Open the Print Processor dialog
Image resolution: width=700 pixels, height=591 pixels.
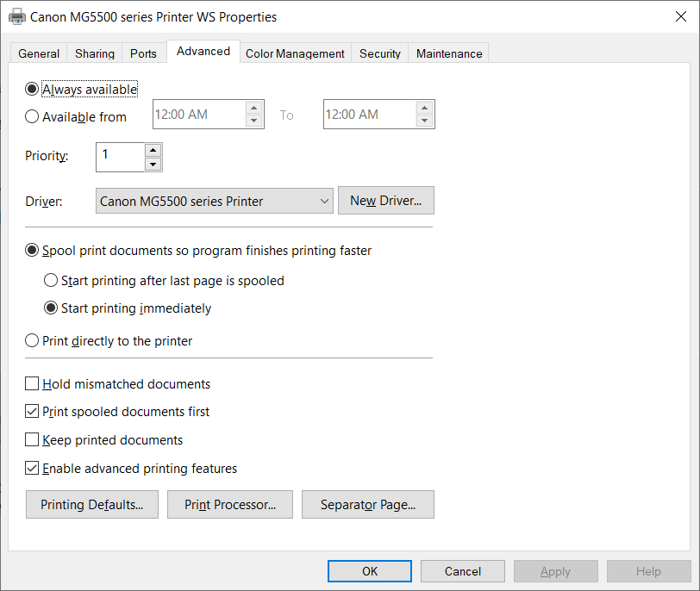click(x=230, y=505)
